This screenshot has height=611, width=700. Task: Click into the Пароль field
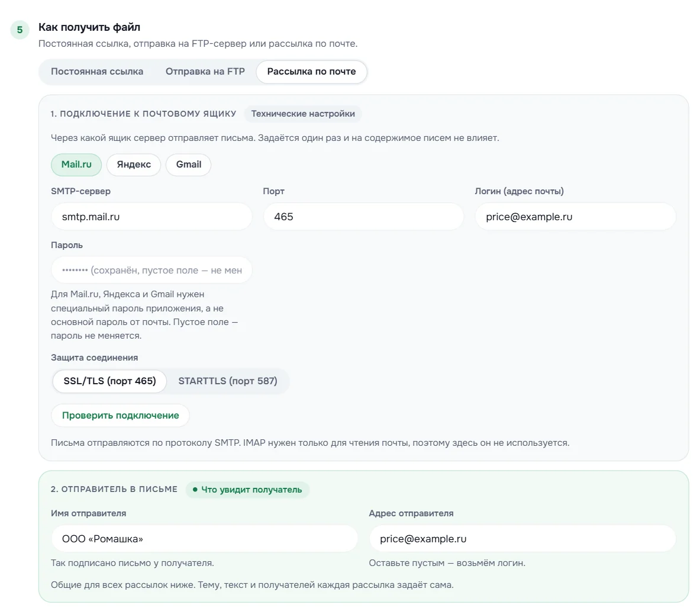tap(151, 270)
